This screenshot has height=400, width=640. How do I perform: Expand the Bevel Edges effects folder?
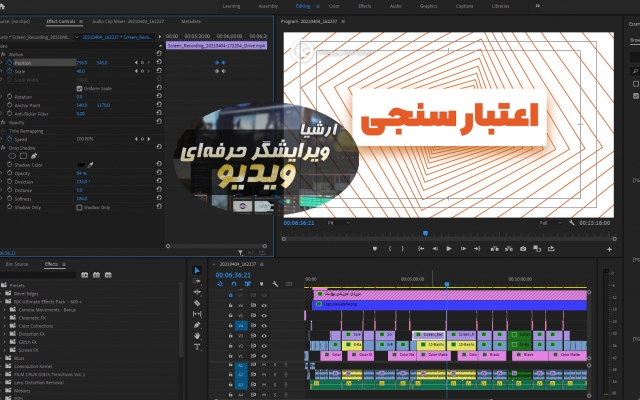click(x=2, y=293)
